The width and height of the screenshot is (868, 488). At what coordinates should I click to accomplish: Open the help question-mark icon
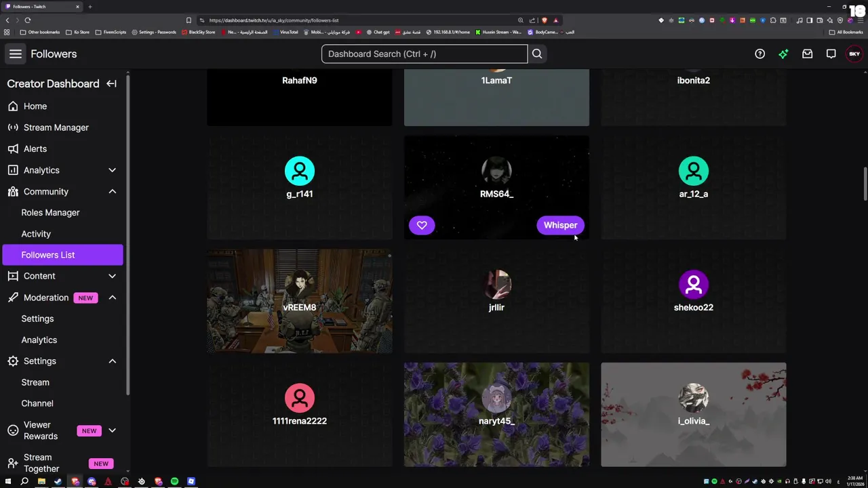point(759,54)
